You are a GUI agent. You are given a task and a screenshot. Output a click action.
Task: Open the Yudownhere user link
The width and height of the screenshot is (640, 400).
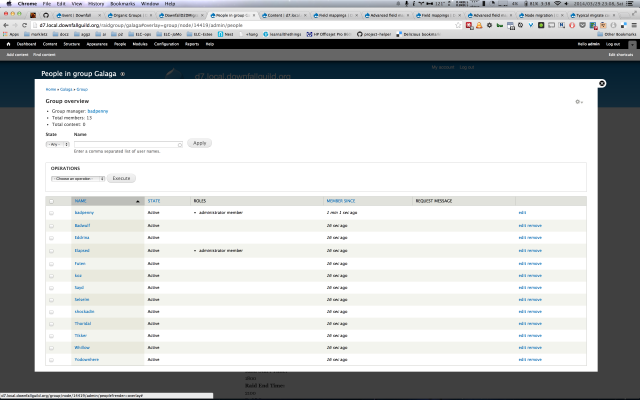tap(87, 360)
